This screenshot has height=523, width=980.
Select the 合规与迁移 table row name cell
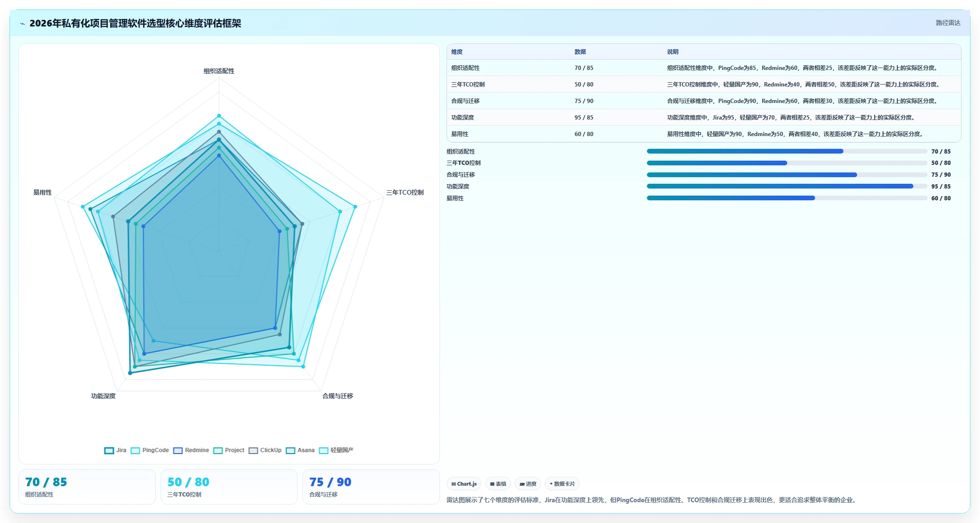coord(465,101)
